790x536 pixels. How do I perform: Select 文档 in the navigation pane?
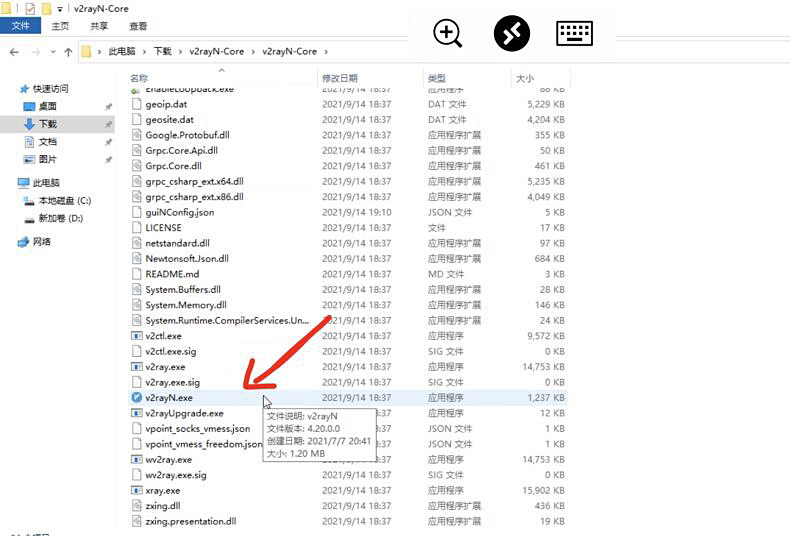47,142
